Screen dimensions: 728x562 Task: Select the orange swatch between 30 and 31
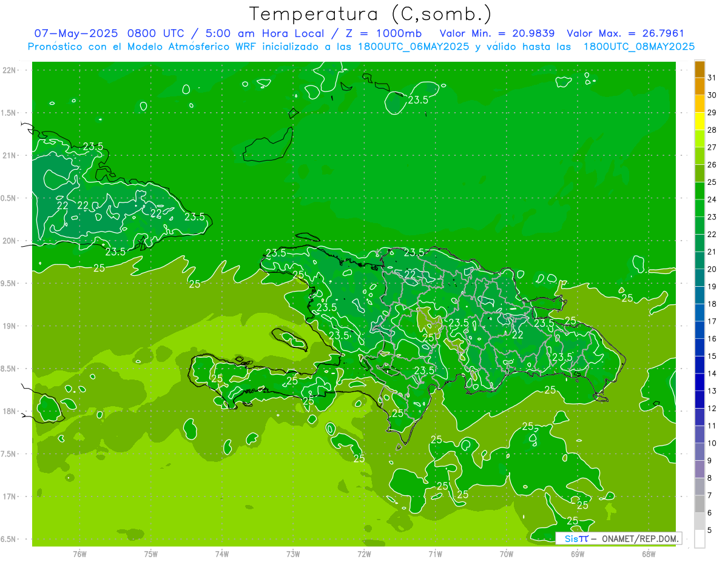[699, 87]
